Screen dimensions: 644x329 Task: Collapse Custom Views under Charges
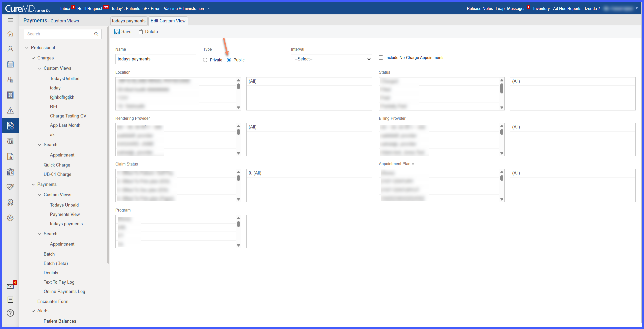[x=40, y=68]
